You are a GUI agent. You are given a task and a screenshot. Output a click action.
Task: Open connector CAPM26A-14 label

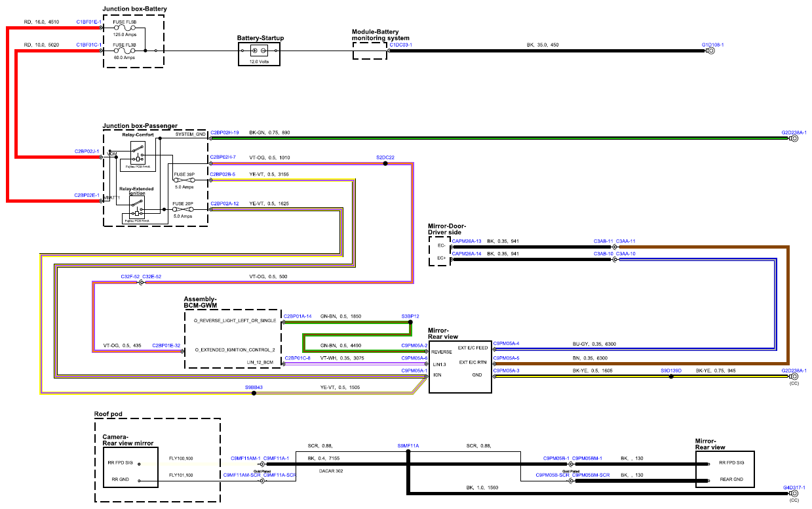pos(467,253)
